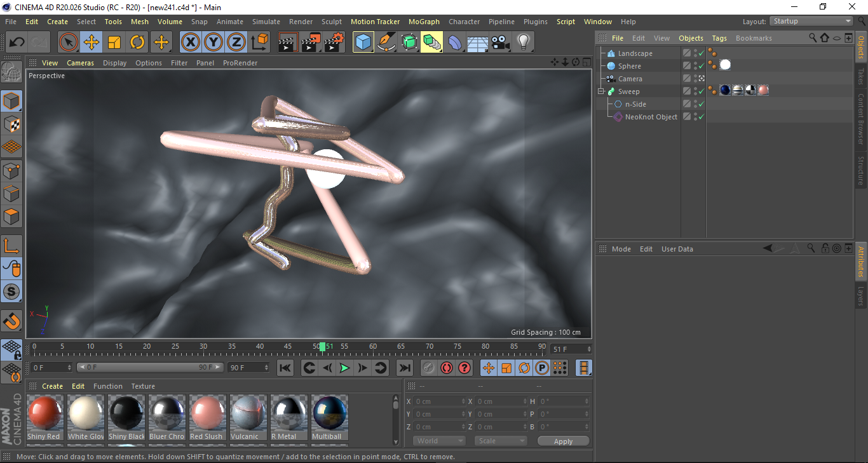
Task: Activate the Move tool in top toolbar
Action: [x=92, y=43]
